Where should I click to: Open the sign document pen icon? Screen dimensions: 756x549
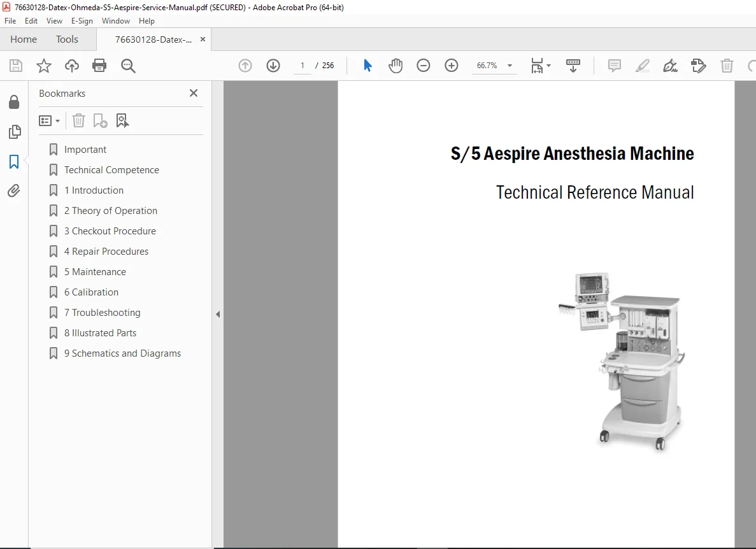(x=670, y=66)
